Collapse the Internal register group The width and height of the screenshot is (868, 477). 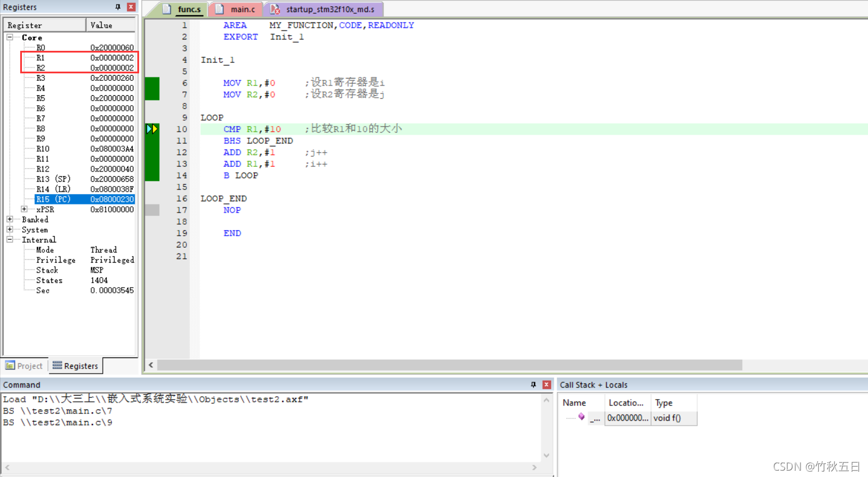click(x=10, y=240)
